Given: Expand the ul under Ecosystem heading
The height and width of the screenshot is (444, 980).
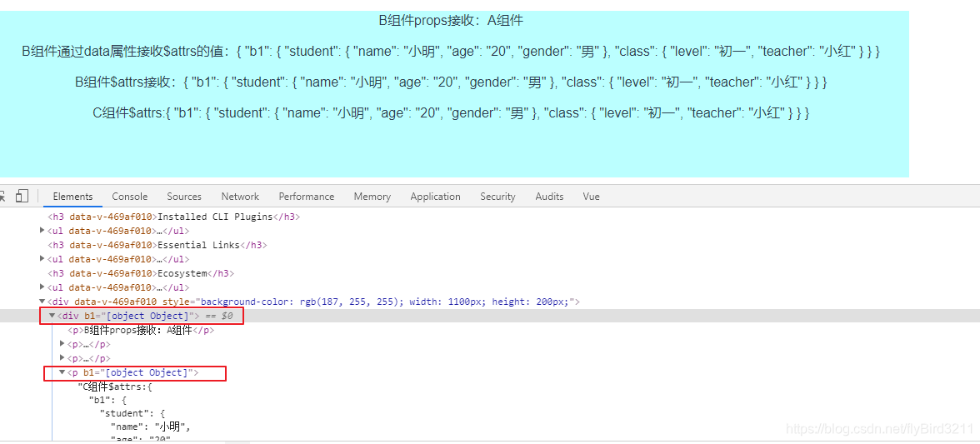Looking at the screenshot, I should pos(42,287).
